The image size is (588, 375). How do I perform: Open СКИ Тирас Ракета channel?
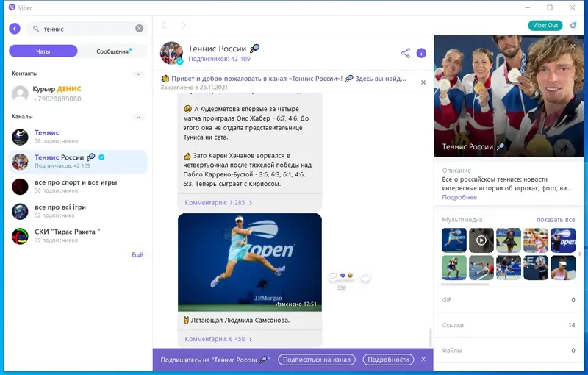point(78,236)
